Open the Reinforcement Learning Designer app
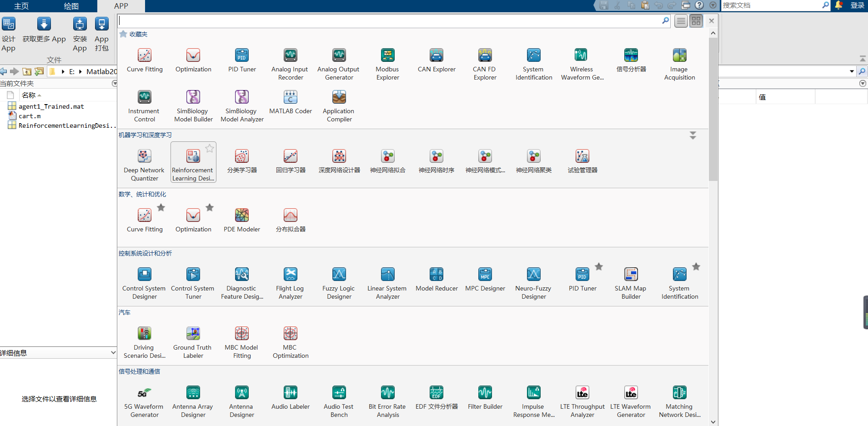The height and width of the screenshot is (426, 868). click(193, 162)
